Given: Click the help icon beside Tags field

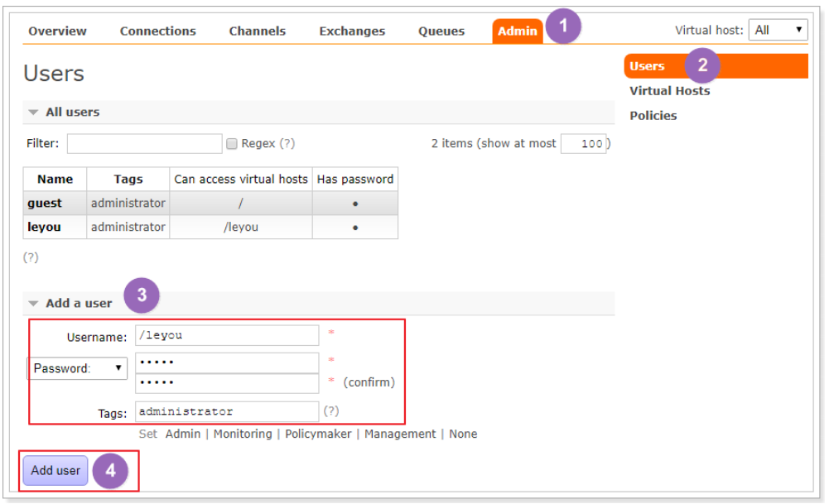Looking at the screenshot, I should click(331, 411).
